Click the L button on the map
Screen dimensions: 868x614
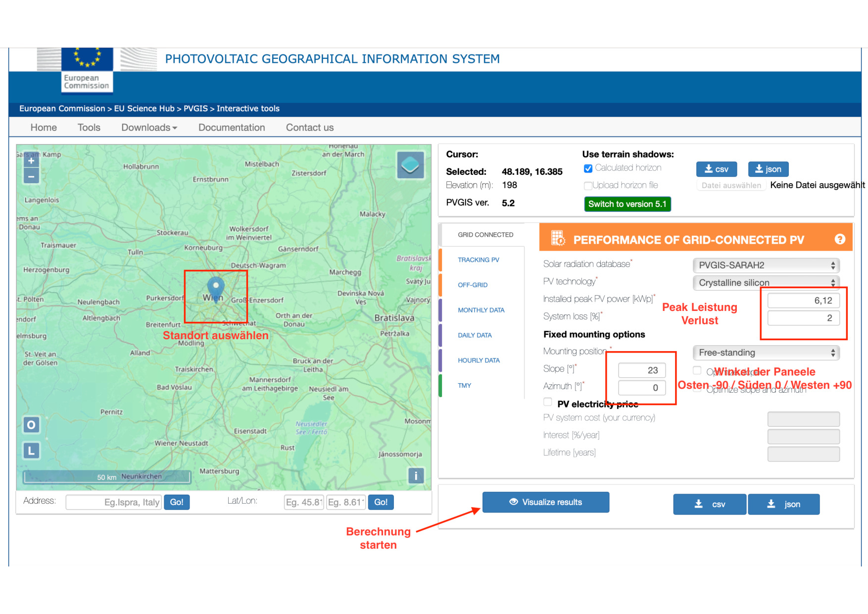[x=31, y=451]
